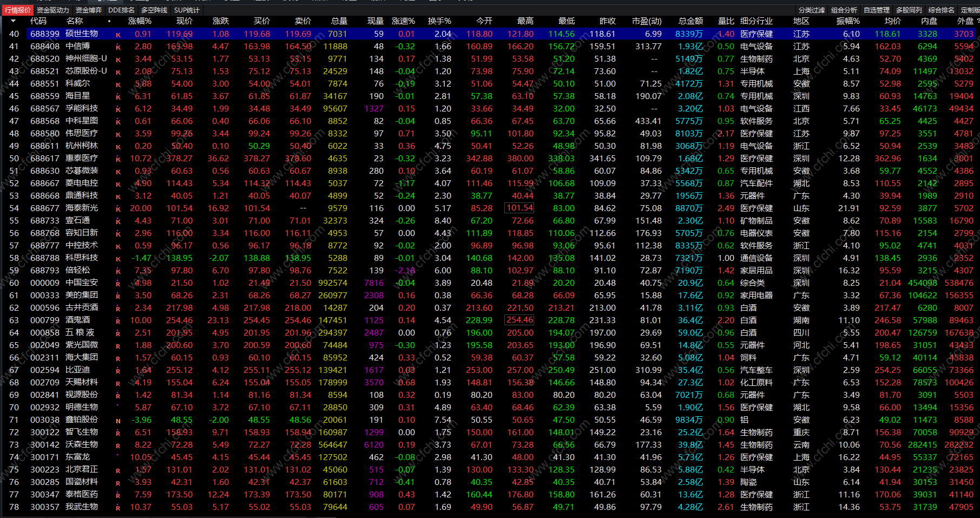This screenshot has height=518, width=980.
Task: Open the 多空阵线 tab
Action: click(154, 10)
